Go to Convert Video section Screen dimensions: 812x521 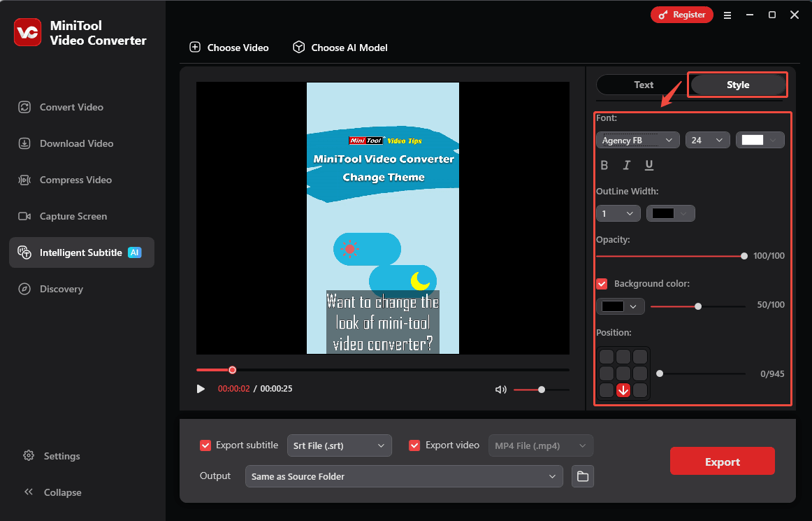(x=71, y=107)
